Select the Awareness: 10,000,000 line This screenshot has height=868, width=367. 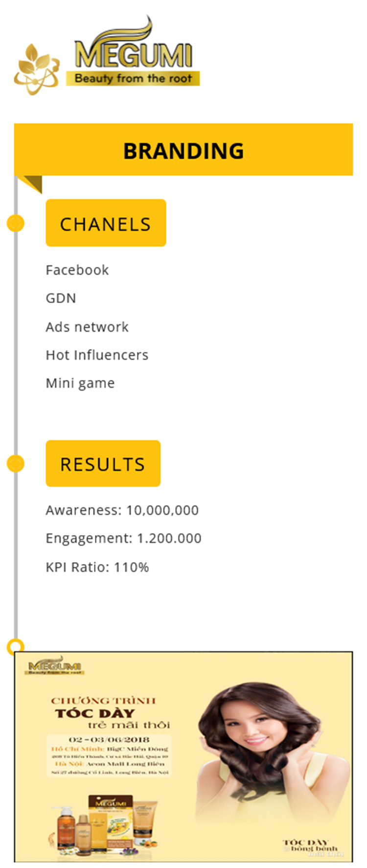tap(122, 510)
